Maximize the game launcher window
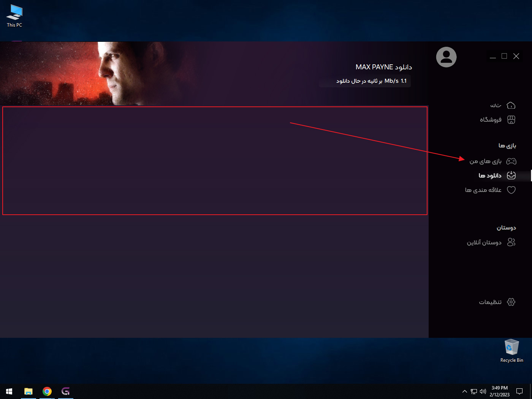 click(x=504, y=56)
